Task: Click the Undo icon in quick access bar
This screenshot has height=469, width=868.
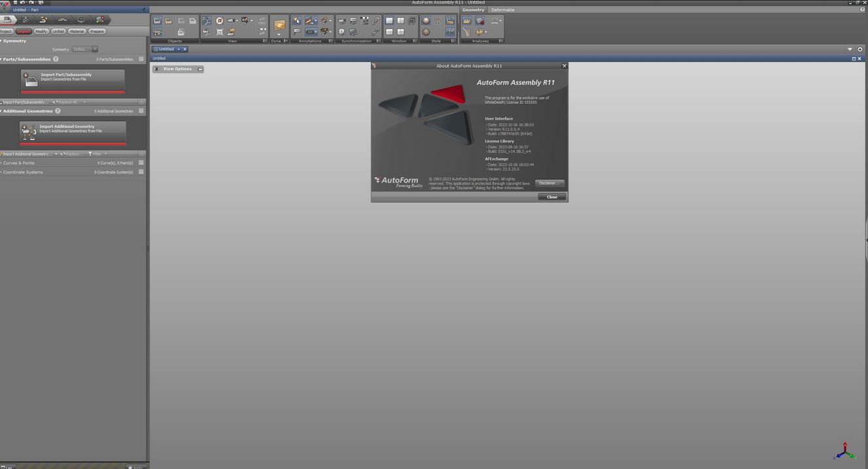Action: tap(22, 3)
